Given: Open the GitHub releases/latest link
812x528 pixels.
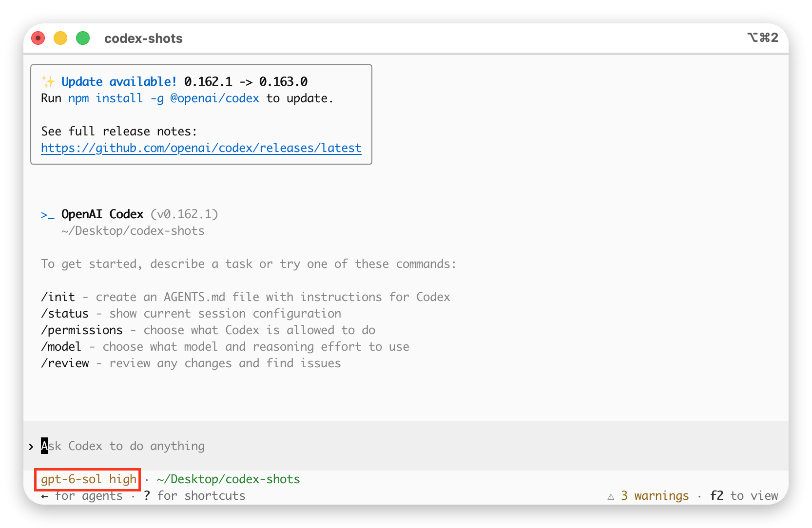Looking at the screenshot, I should pyautogui.click(x=201, y=148).
